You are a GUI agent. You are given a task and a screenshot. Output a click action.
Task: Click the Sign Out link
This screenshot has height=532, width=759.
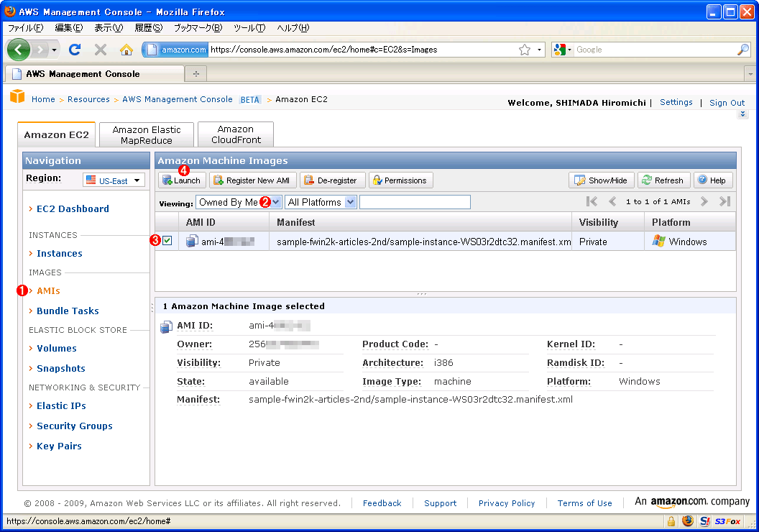[x=727, y=103]
